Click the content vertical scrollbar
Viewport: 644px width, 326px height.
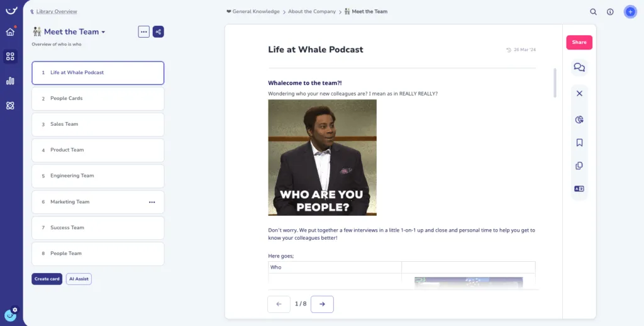tap(555, 82)
